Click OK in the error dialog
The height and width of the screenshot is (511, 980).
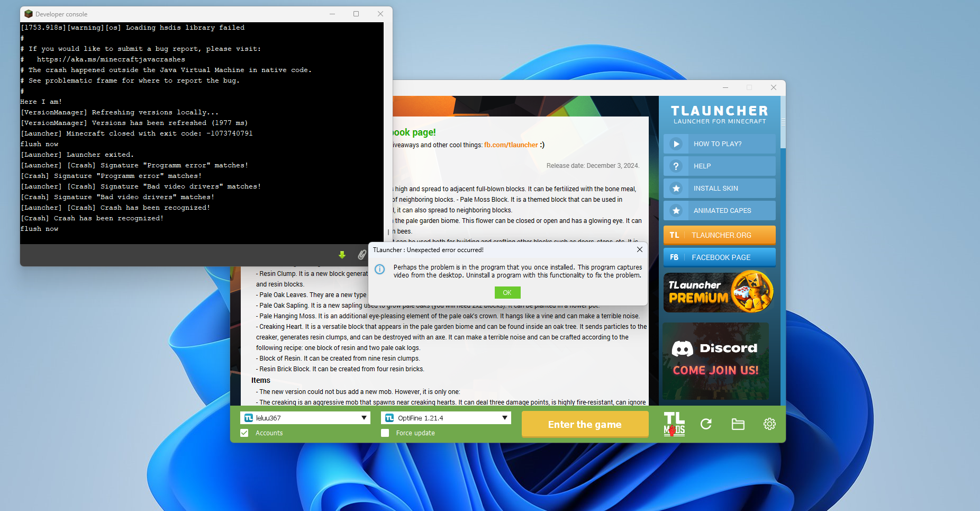tap(507, 293)
